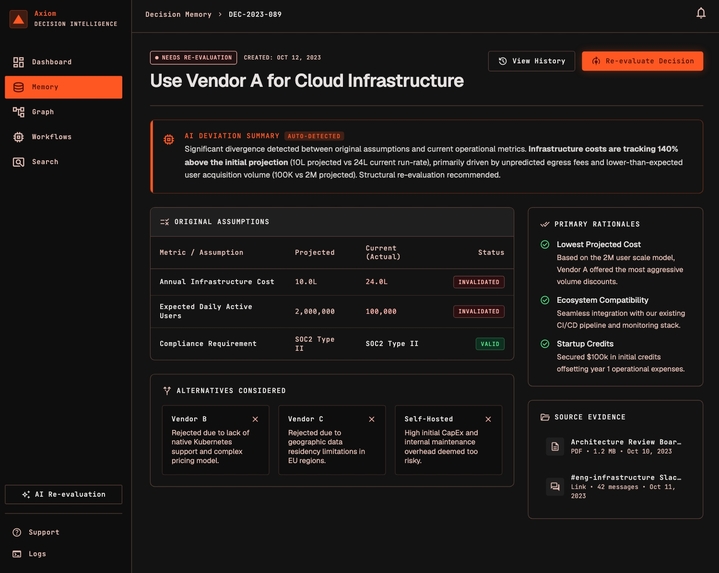The image size is (719, 573).
Task: Click the Primary Rationales double-check icon
Action: (545, 224)
